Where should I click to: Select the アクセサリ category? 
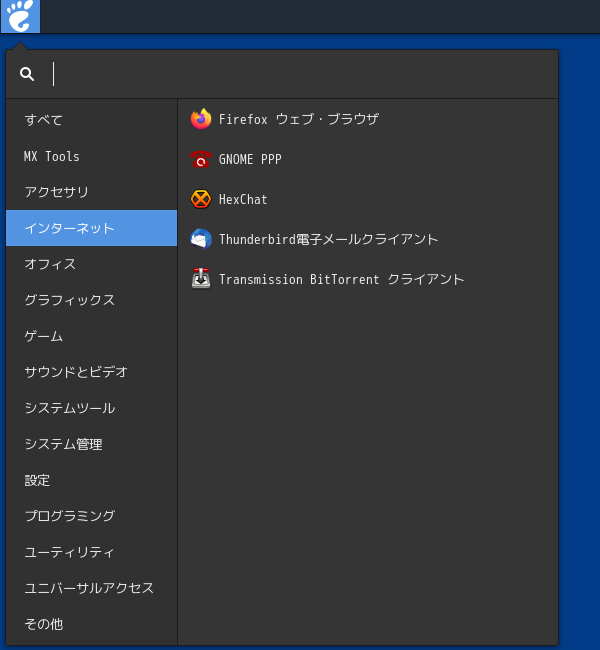(x=92, y=192)
